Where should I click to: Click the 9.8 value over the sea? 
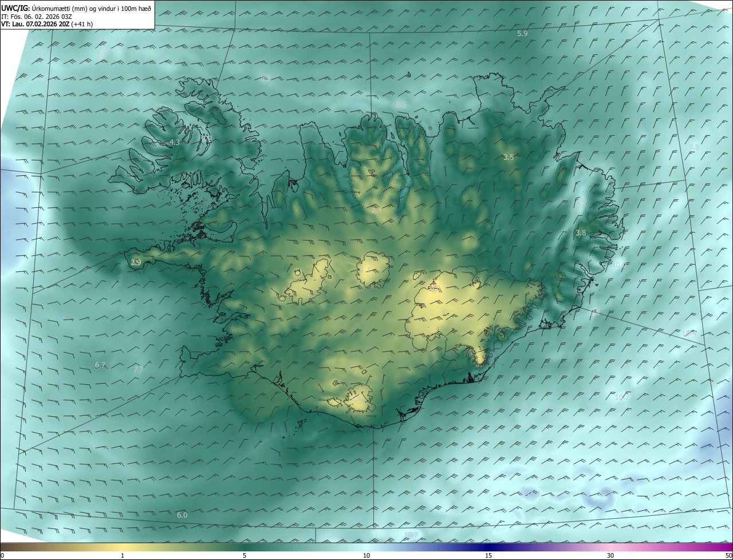pyautogui.click(x=694, y=147)
